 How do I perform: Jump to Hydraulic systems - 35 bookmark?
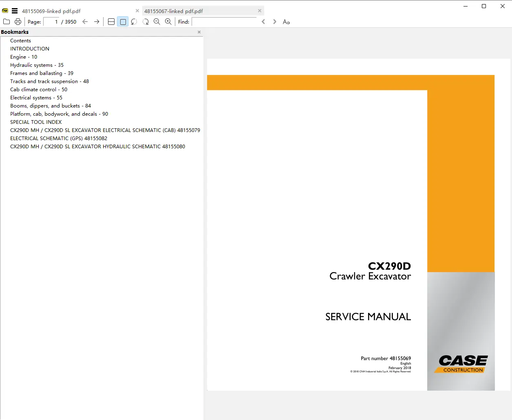pyautogui.click(x=37, y=65)
